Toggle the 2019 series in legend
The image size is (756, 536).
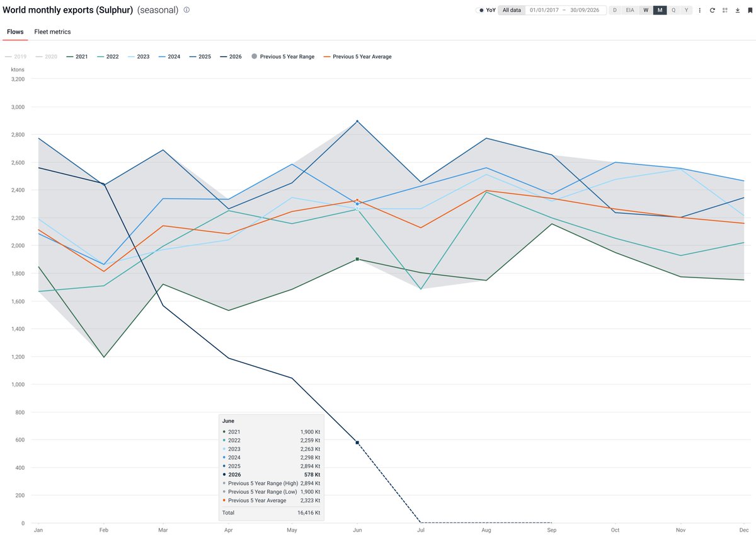coord(16,57)
